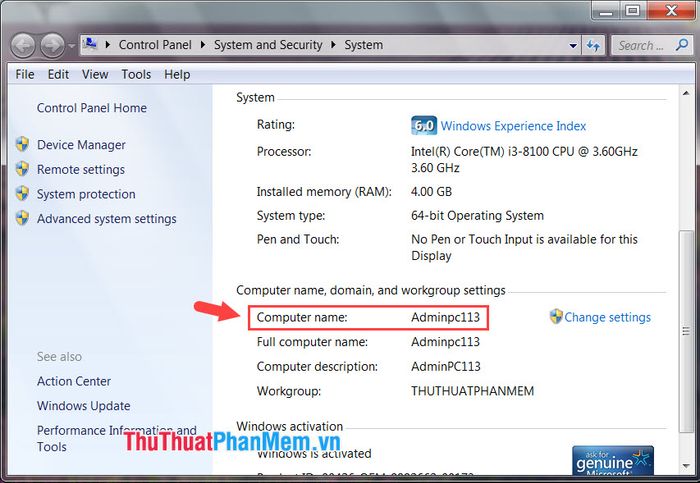Open Performance Information and Tools link
The height and width of the screenshot is (483, 700).
tap(117, 438)
